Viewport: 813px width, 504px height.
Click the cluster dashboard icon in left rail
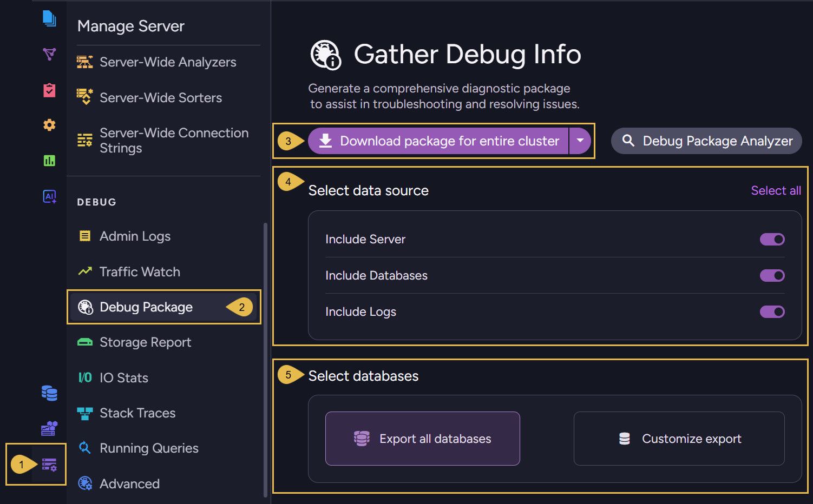(x=49, y=428)
